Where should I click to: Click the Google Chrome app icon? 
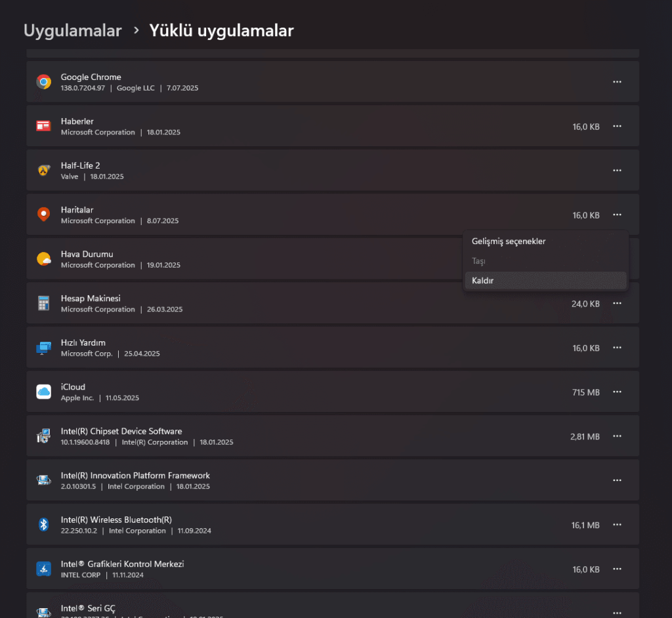(x=44, y=81)
